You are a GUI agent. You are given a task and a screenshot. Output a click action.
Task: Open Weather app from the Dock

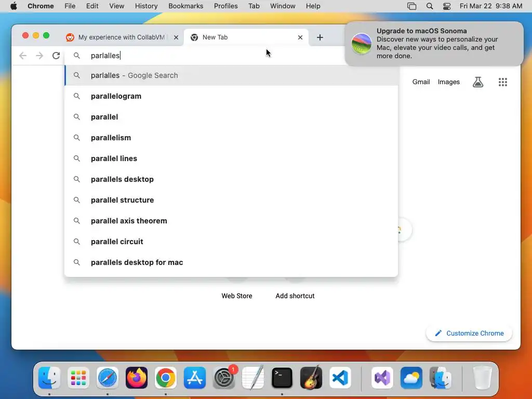pos(411,378)
